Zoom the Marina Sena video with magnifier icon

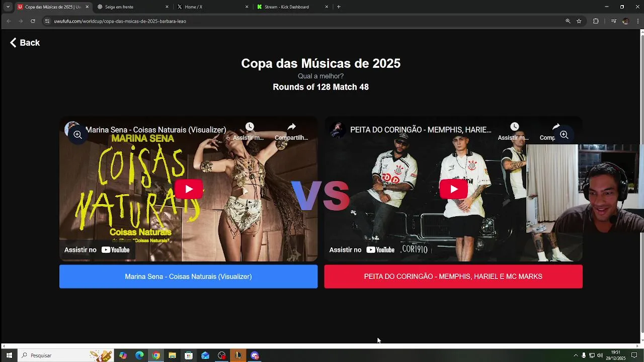click(77, 135)
